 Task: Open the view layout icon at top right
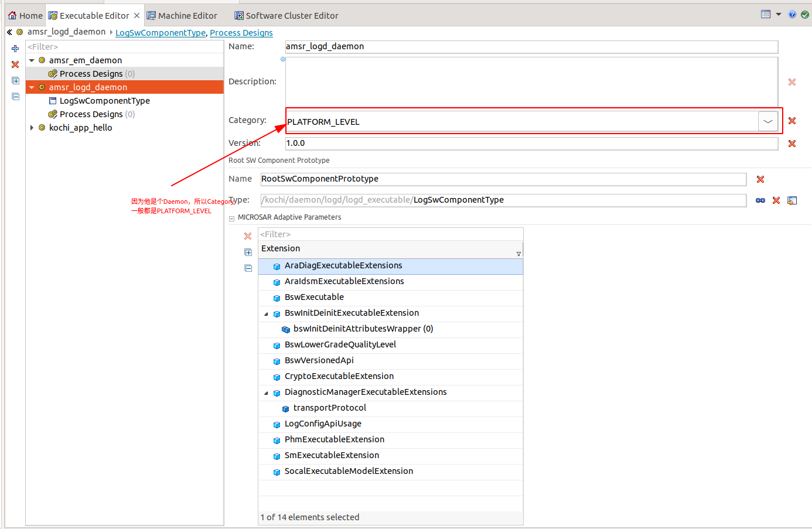coord(766,14)
